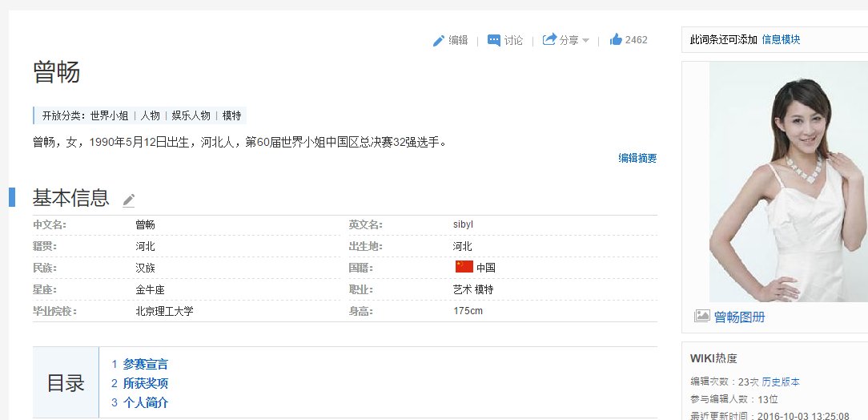Expand the share dropdown arrow
The height and width of the screenshot is (420, 868).
585,41
